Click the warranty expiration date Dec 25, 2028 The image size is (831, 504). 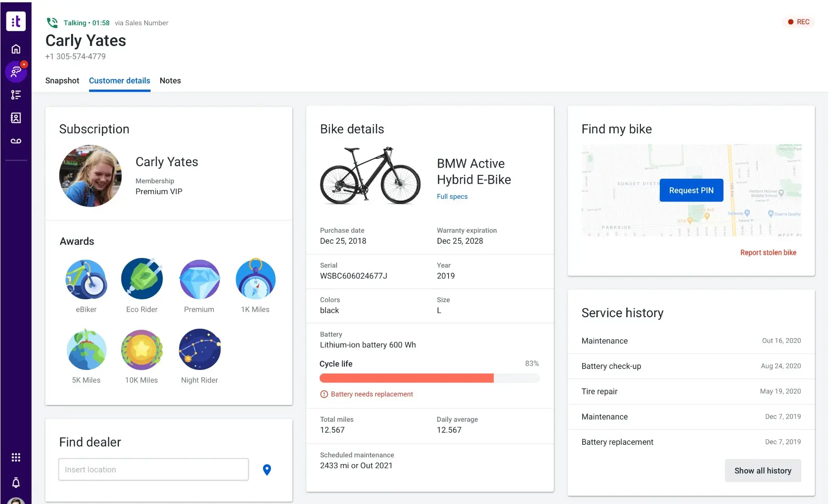pyautogui.click(x=460, y=241)
